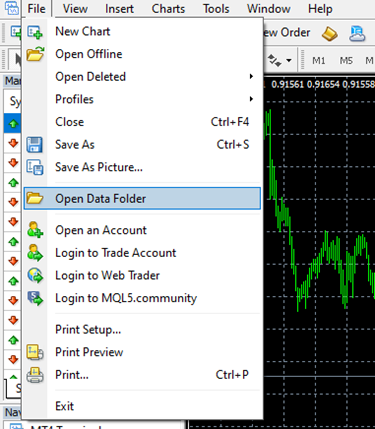Click the Open Offline folder icon
The image size is (375, 429).
point(35,54)
